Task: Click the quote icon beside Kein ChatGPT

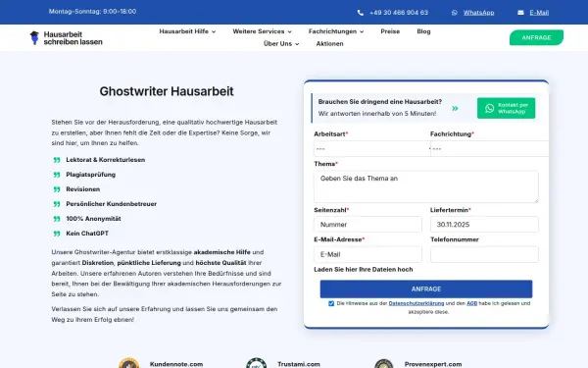Action: click(57, 234)
